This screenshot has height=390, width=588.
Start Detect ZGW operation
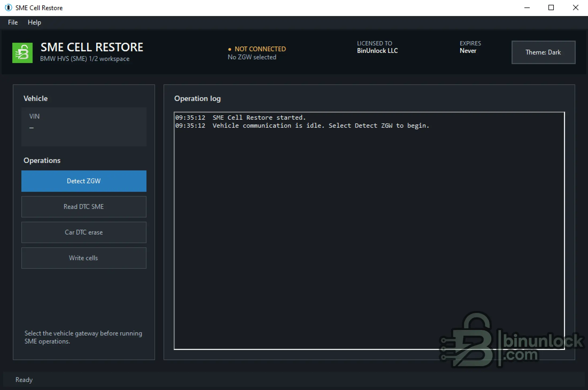[84, 181]
